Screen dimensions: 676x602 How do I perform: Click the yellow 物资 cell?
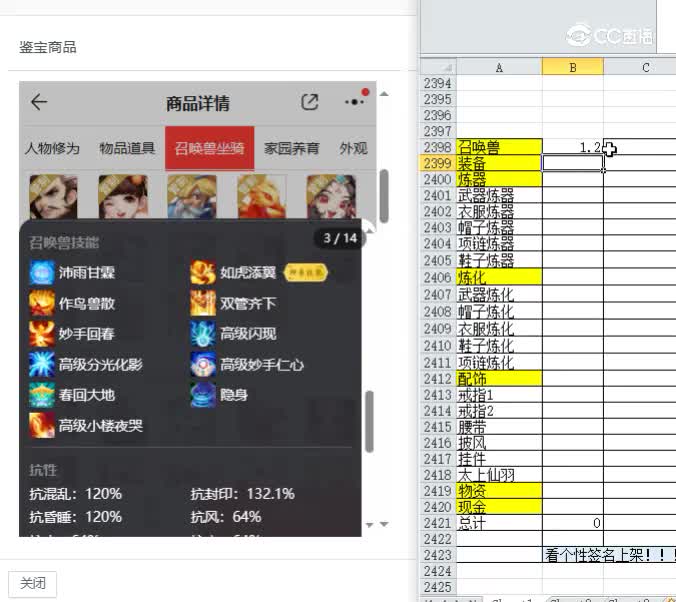(x=499, y=491)
